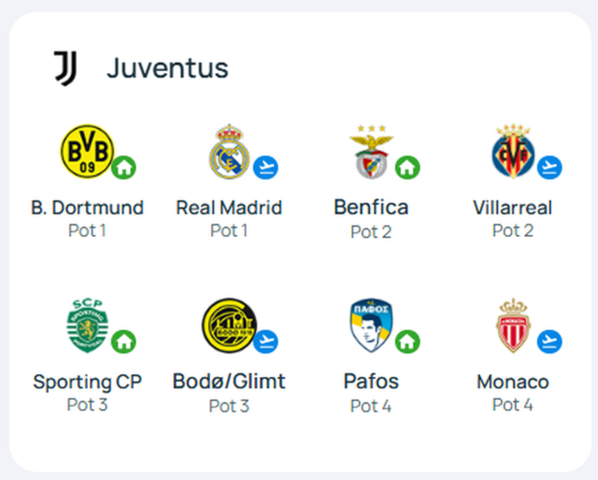Open the Juventus team name heading

click(167, 68)
